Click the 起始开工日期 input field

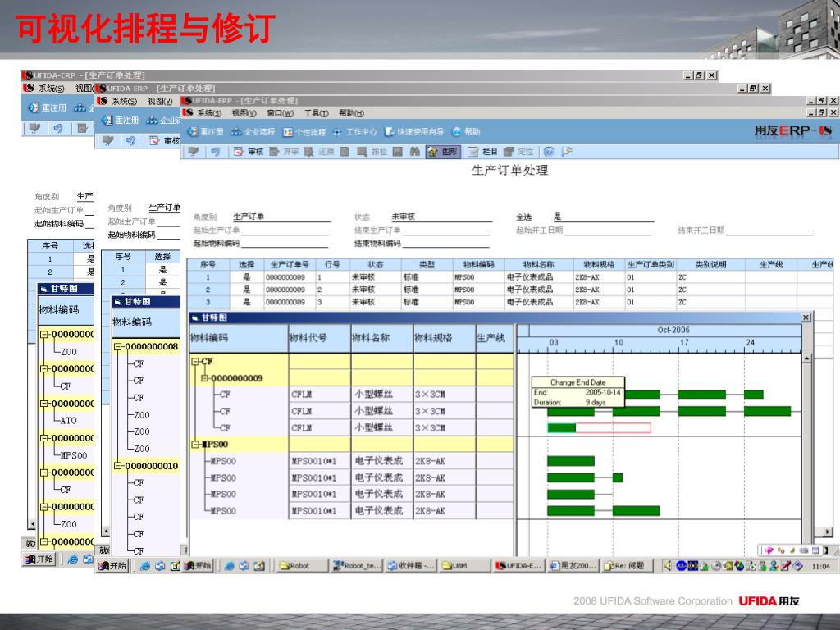(608, 231)
